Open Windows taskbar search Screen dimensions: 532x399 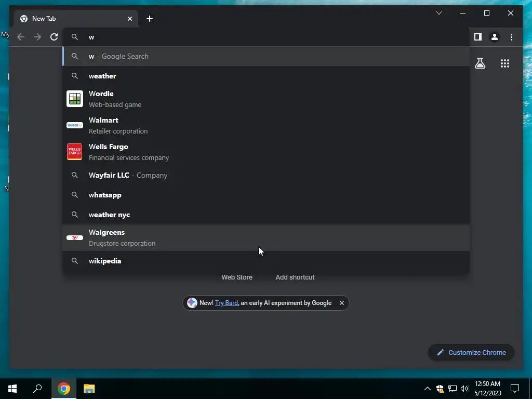pyautogui.click(x=37, y=389)
